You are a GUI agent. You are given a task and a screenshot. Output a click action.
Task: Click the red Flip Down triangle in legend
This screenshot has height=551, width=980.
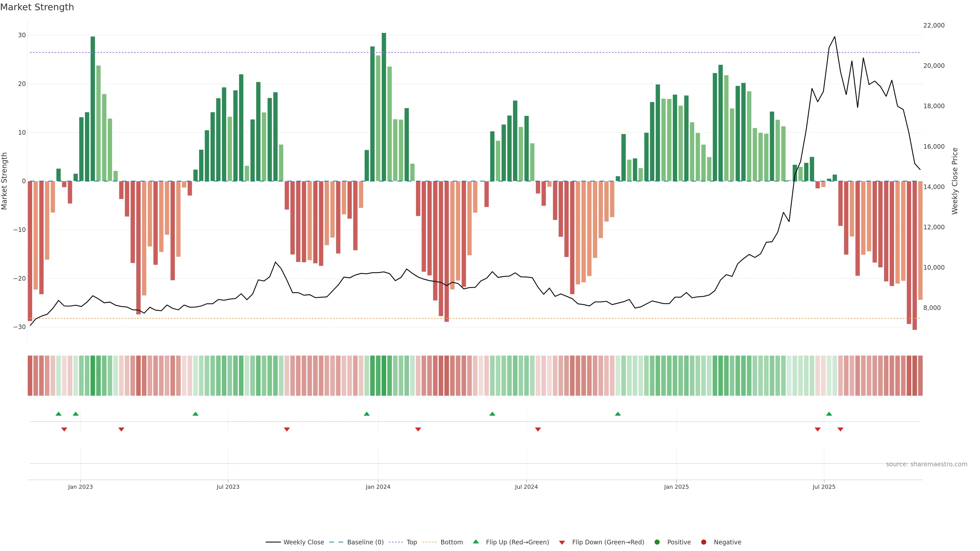point(562,543)
